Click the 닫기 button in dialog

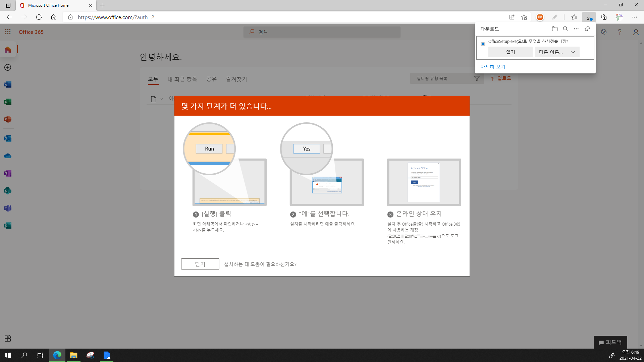(200, 264)
